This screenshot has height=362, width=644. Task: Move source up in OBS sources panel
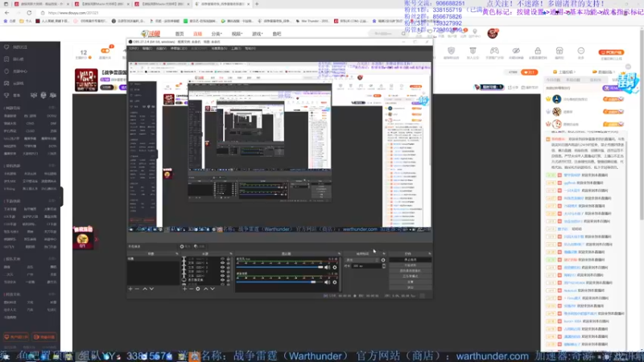206,289
